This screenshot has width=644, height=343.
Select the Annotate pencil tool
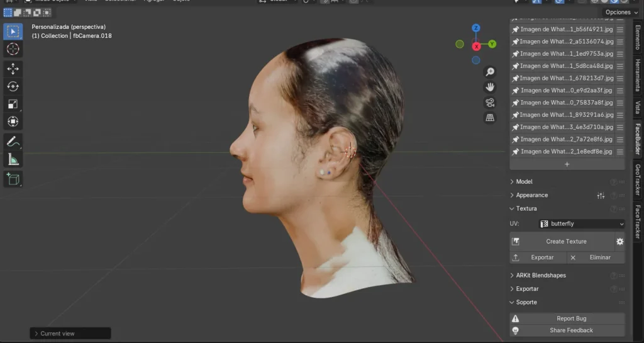tap(13, 142)
